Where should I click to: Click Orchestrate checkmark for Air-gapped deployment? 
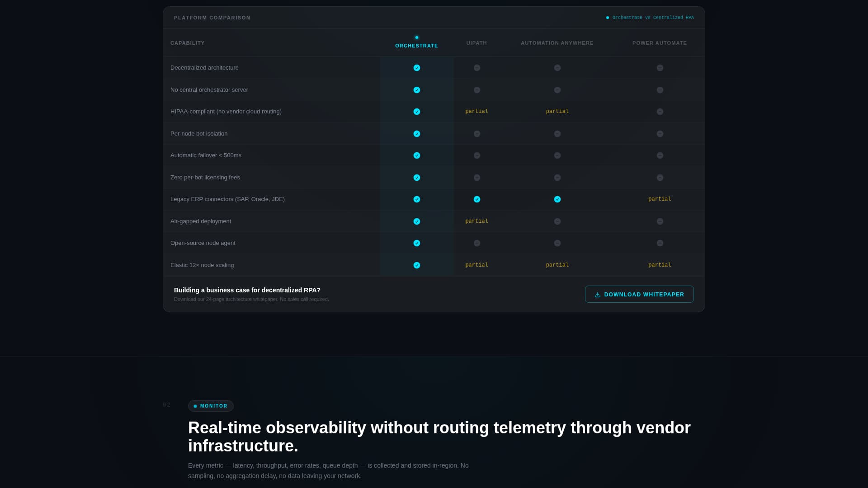coord(417,221)
